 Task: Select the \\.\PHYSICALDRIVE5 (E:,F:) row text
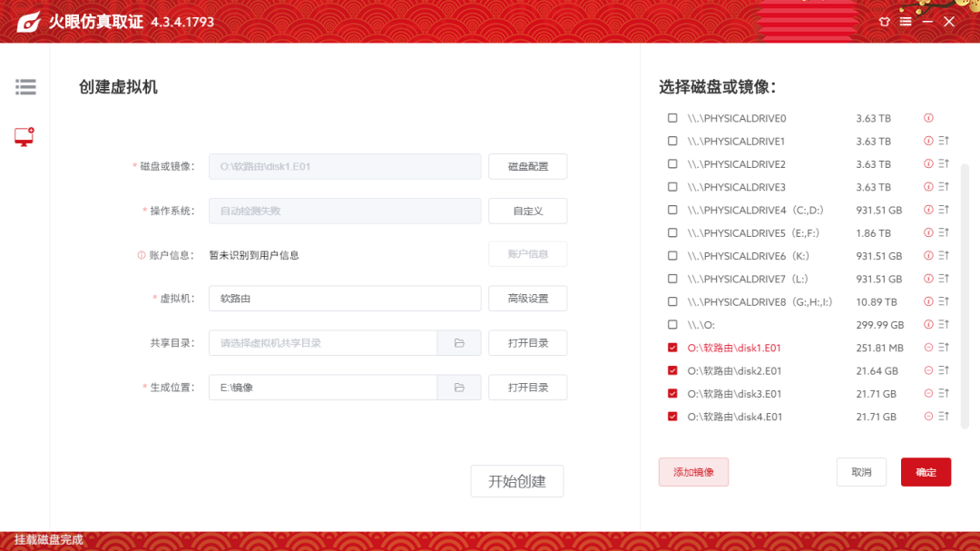753,233
